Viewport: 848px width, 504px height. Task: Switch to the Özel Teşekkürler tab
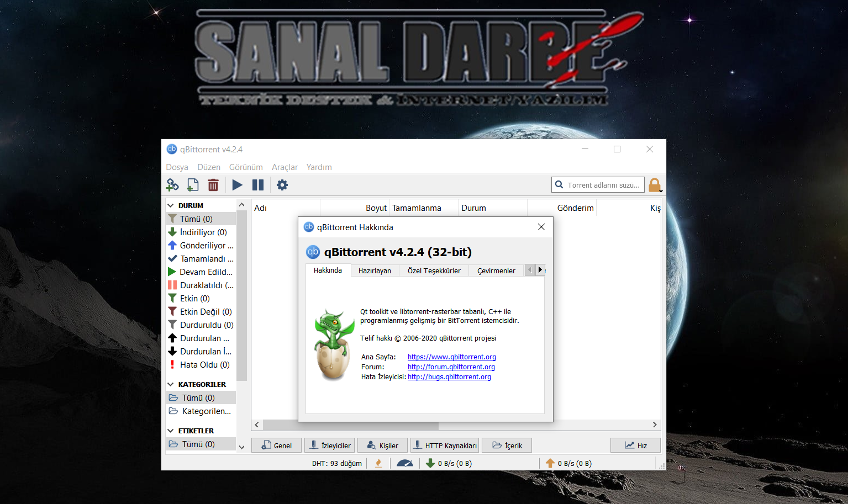434,271
